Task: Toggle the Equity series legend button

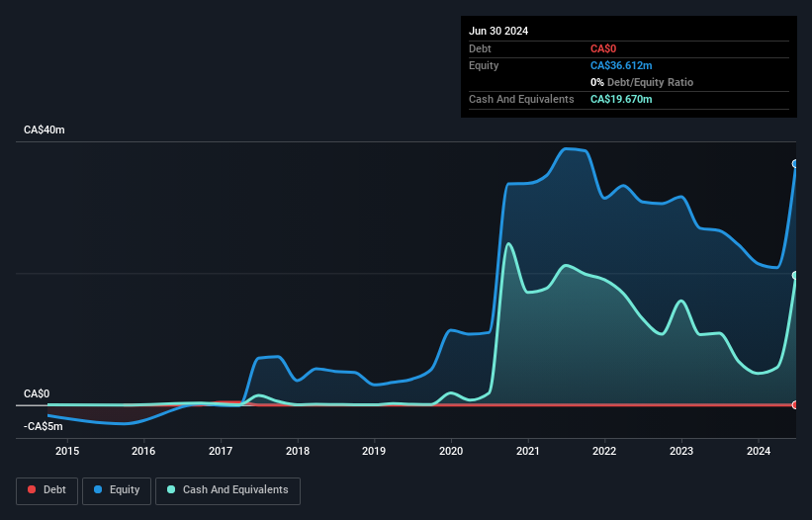Action: 117,490
